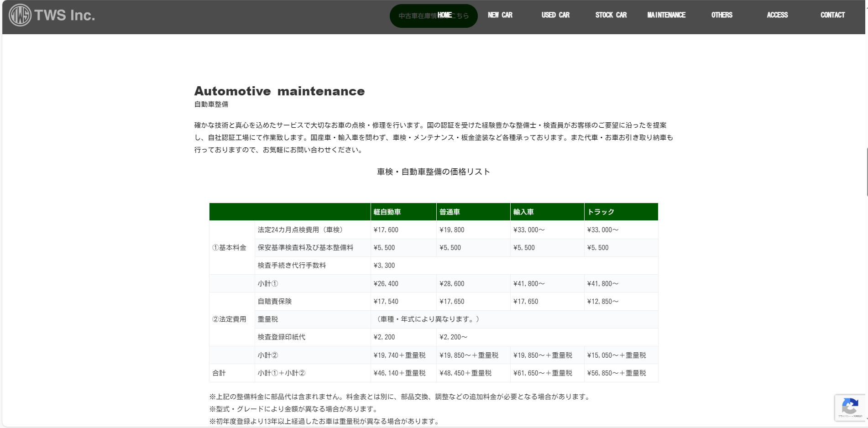Select the 自動車整備 subtitle text
Viewport: 868px width, 428px height.
[211, 104]
